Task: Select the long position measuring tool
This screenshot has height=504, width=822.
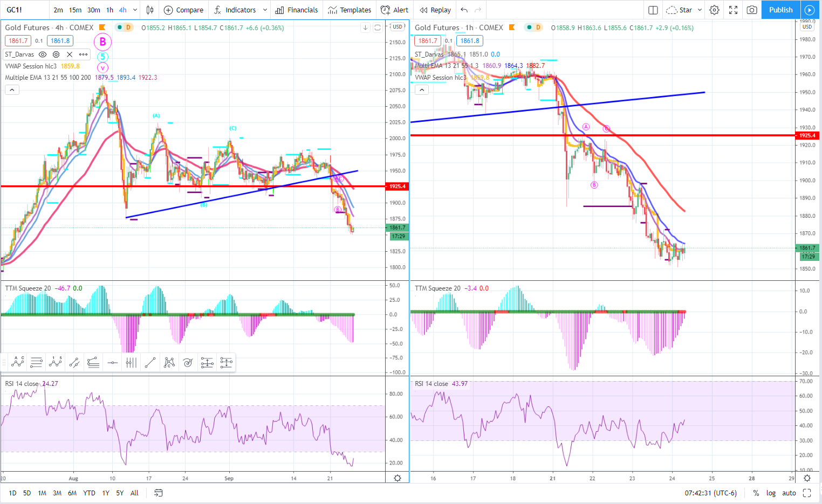Action: pyautogui.click(x=207, y=363)
